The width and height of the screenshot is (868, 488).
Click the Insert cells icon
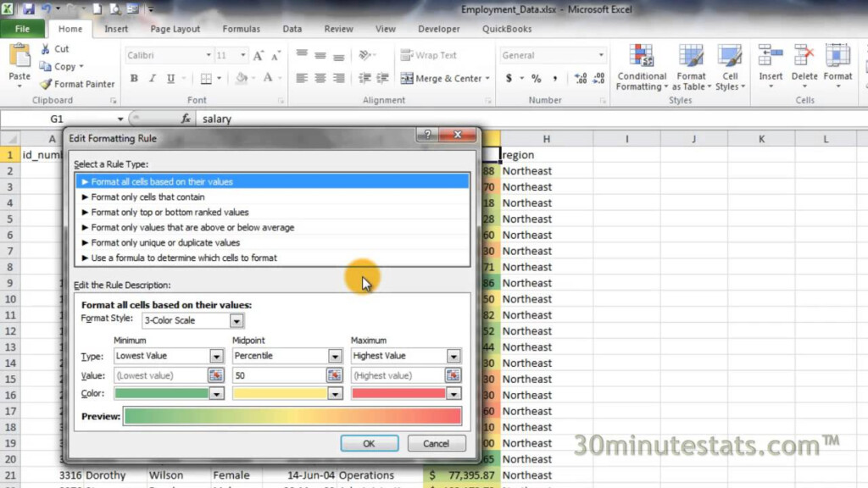[771, 57]
